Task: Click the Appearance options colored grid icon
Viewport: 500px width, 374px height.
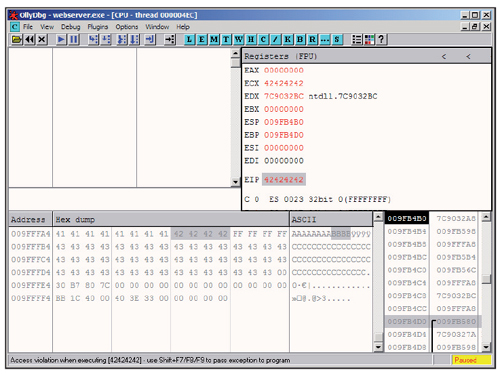Action: coord(369,40)
